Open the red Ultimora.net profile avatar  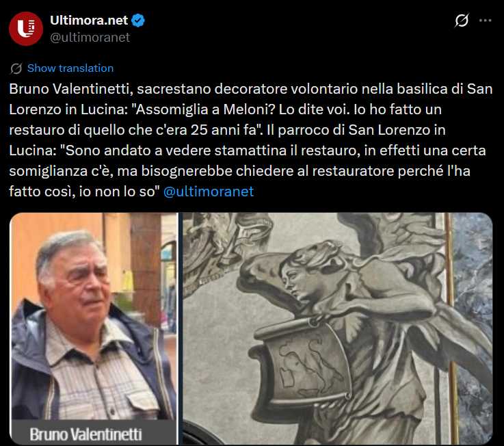point(26,29)
